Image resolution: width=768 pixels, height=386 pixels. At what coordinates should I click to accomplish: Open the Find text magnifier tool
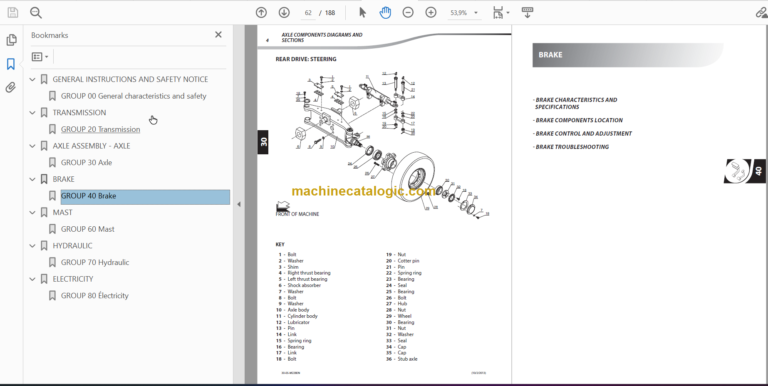(36, 13)
